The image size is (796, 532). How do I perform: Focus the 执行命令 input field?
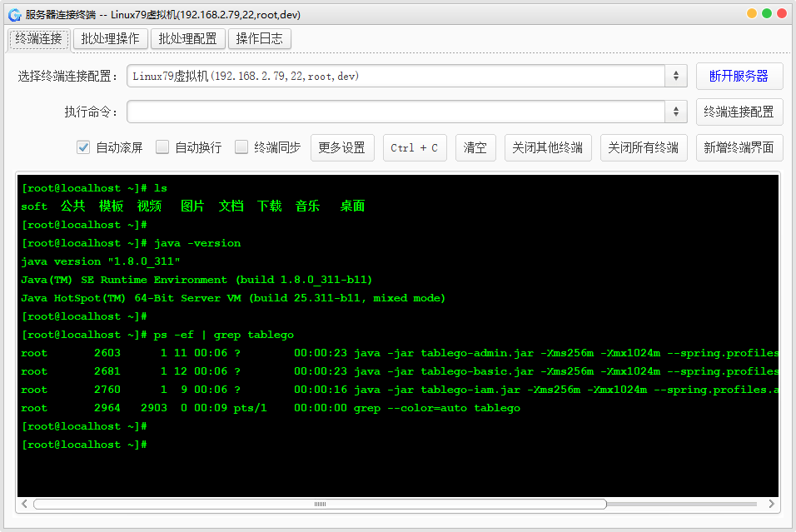point(396,112)
